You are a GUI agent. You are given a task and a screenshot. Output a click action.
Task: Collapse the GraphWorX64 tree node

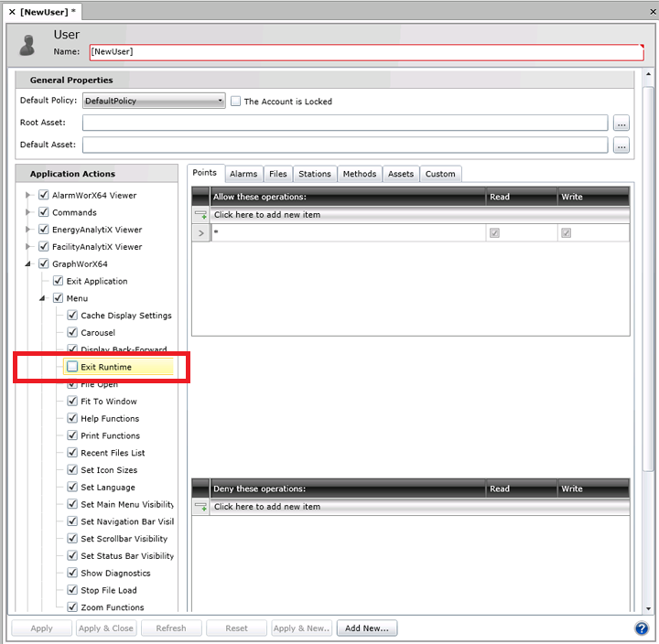point(28,264)
